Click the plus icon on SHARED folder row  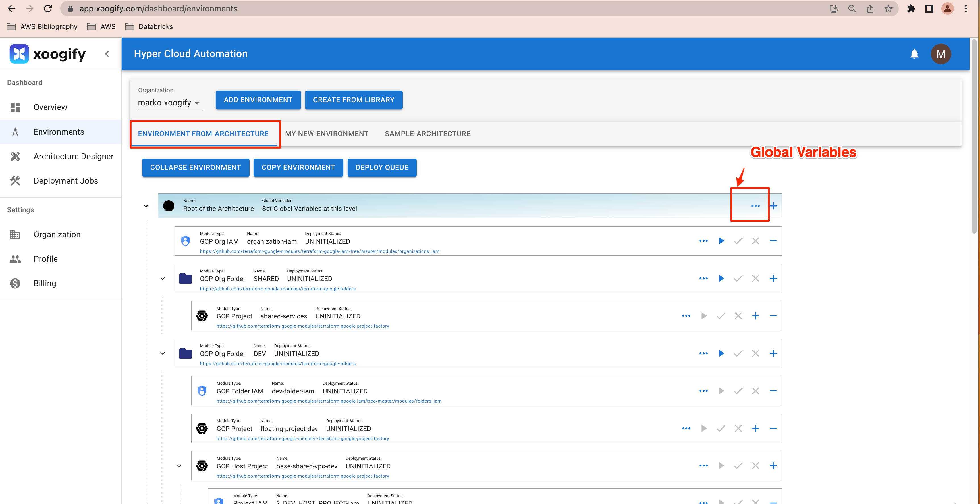tap(773, 278)
